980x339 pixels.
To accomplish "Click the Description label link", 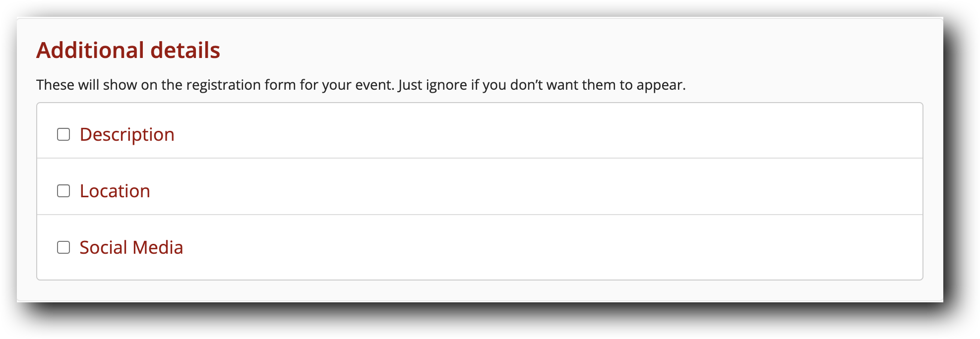I will (x=127, y=134).
